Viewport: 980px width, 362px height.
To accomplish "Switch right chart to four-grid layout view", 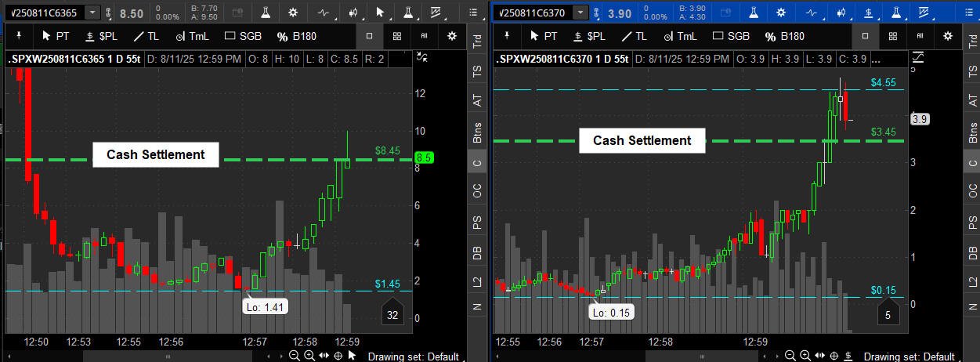I will [892, 36].
